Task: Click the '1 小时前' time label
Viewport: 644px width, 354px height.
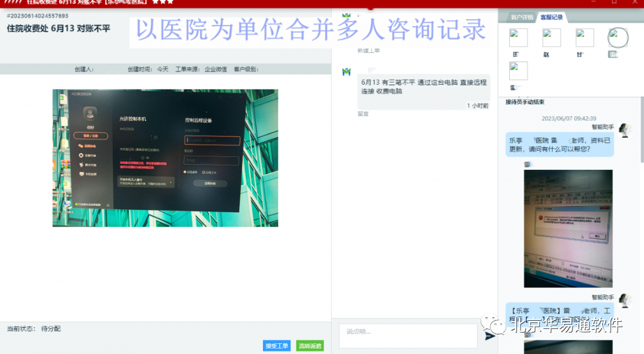Action: [x=478, y=105]
